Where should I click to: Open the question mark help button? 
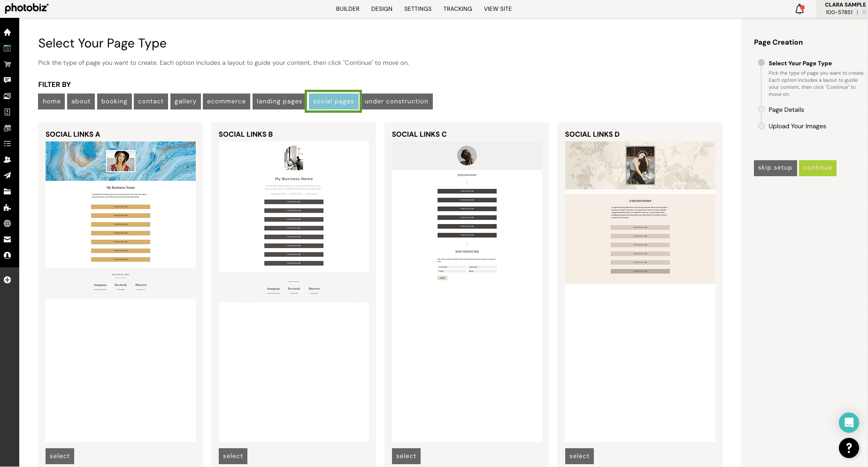849,448
